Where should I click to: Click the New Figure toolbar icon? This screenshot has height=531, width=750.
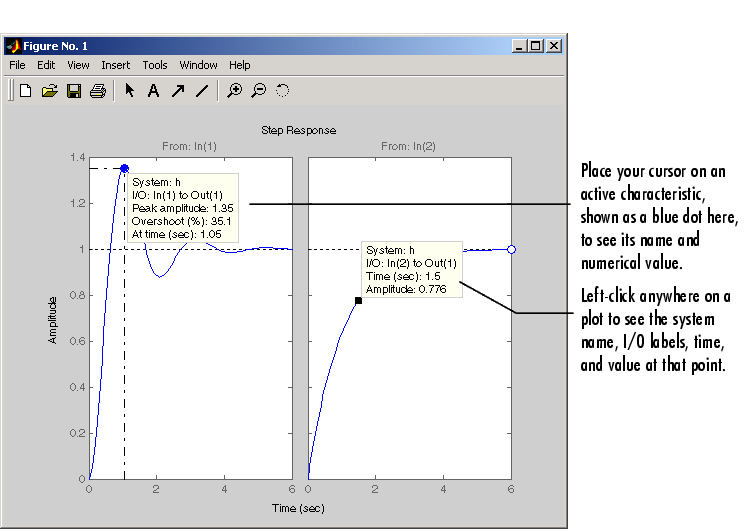pyautogui.click(x=25, y=90)
